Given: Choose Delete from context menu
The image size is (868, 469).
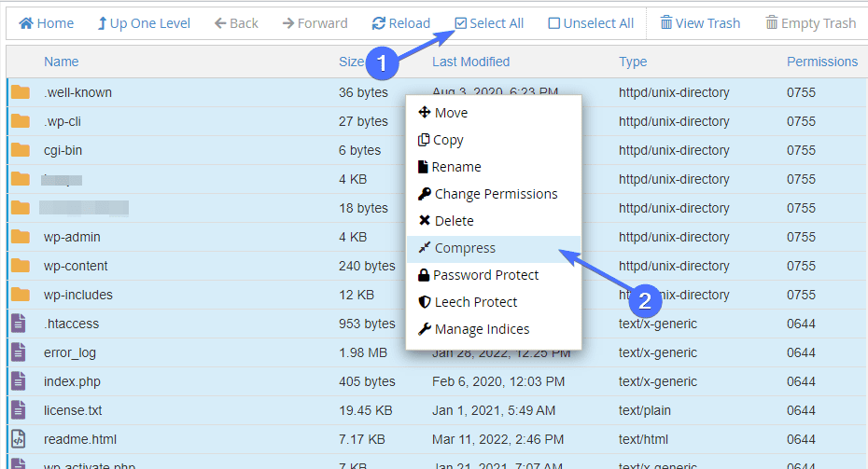Looking at the screenshot, I should tap(493, 221).
